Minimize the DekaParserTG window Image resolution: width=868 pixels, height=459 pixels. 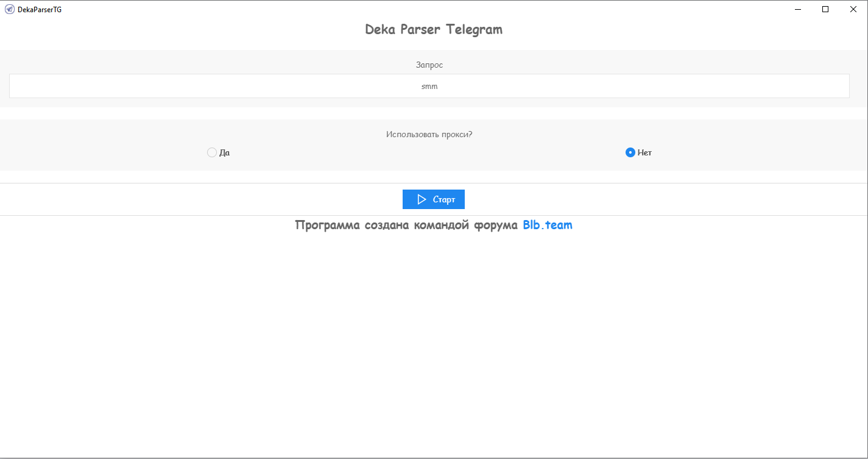(x=798, y=9)
